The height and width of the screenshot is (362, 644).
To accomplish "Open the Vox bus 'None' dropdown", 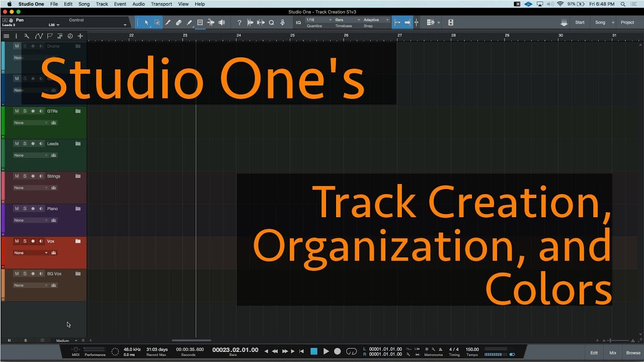I will tap(31, 253).
